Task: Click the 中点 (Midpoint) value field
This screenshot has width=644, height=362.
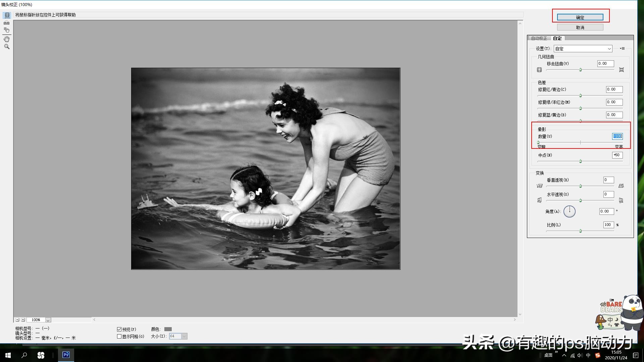Action: (x=617, y=155)
